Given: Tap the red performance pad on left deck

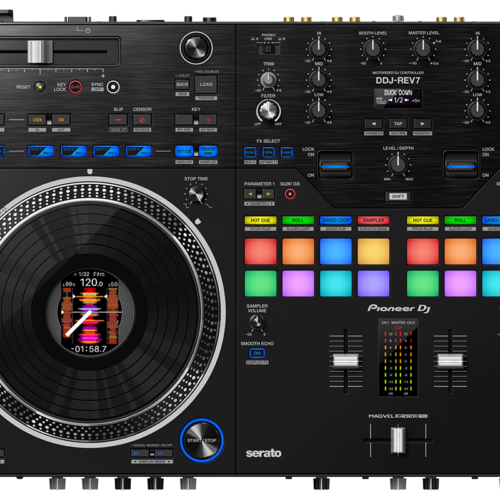Looking at the screenshot, I should pyautogui.click(x=260, y=251).
